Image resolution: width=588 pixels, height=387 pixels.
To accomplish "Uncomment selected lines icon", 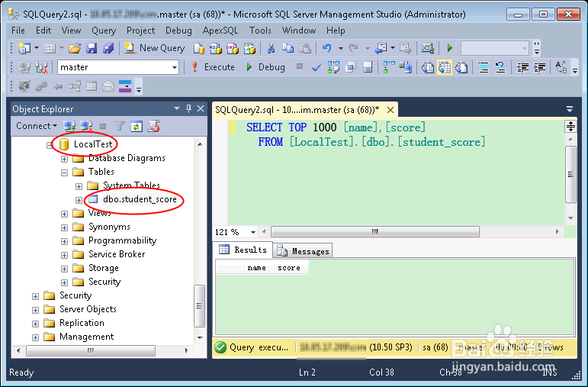I will [500, 67].
